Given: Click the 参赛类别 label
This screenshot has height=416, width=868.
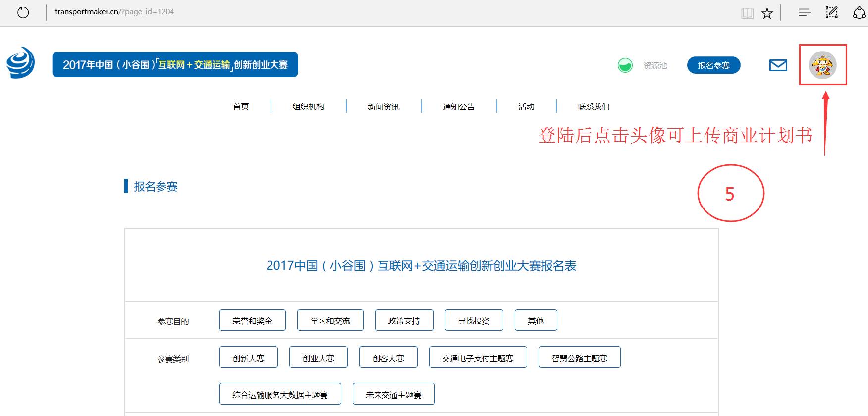Looking at the screenshot, I should [173, 359].
